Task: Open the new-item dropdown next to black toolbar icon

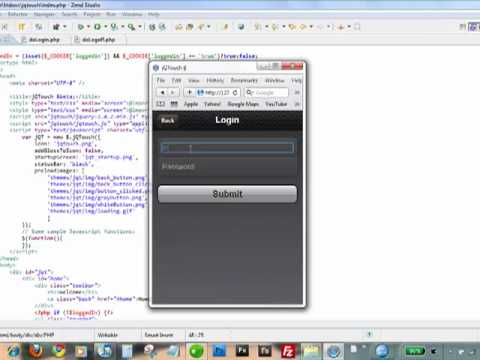Action: coord(65,27)
